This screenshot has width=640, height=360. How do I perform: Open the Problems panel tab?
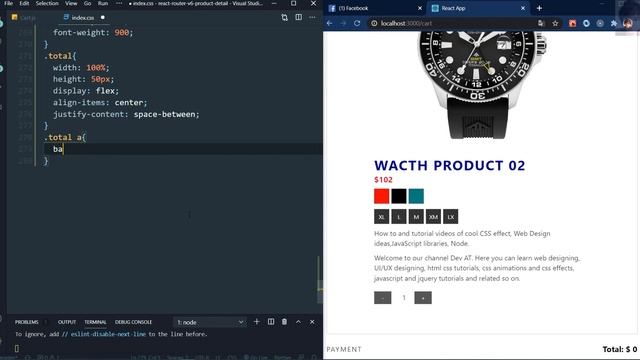[x=27, y=322]
